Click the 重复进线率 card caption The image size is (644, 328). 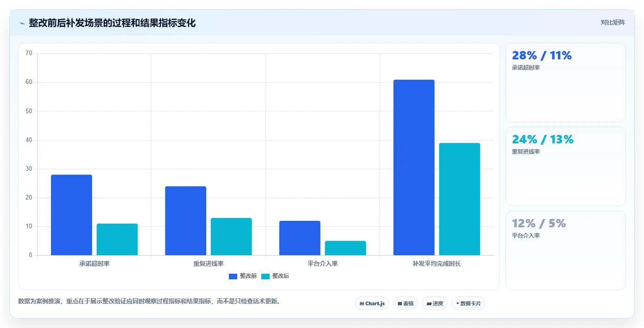(526, 152)
